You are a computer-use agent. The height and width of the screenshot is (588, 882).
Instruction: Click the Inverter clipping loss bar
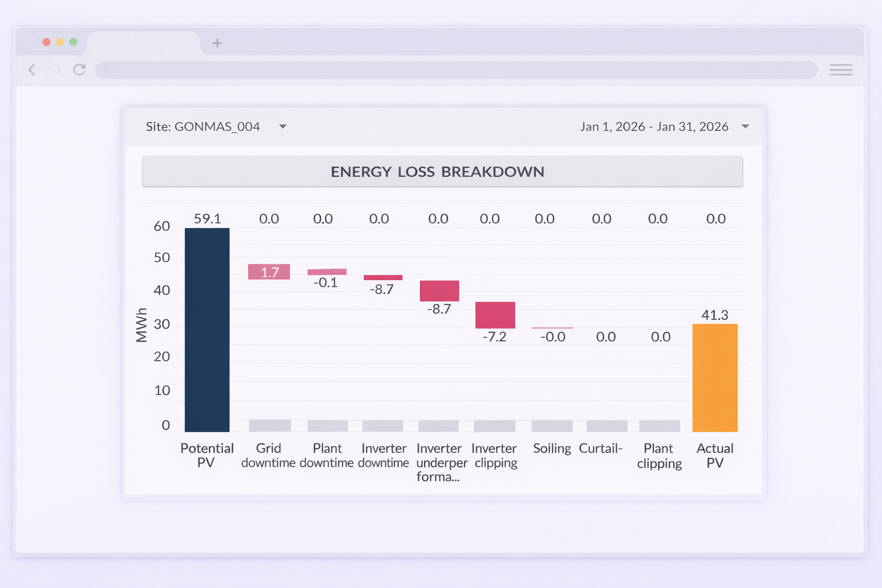tap(495, 315)
